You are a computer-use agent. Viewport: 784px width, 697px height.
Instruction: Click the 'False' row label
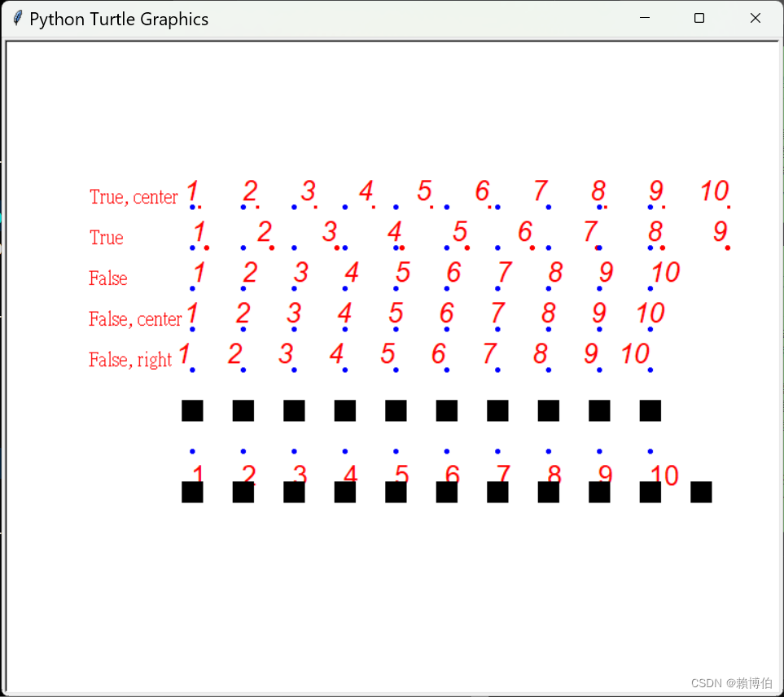pos(108,278)
